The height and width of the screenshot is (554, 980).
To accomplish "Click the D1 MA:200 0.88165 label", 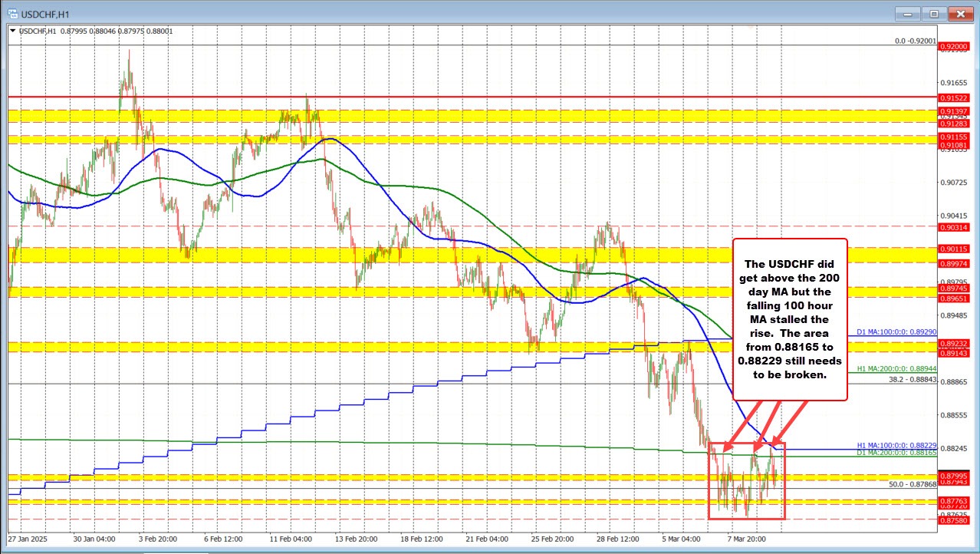I will [895, 453].
